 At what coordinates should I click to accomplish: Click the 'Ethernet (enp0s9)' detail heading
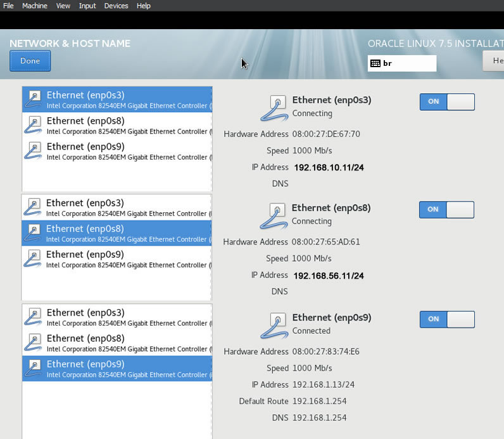(332, 318)
